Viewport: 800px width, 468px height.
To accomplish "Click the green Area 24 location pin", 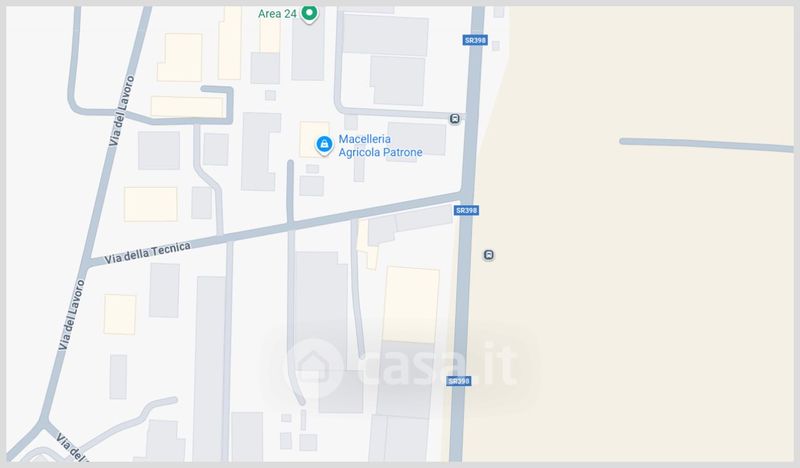I will pyautogui.click(x=309, y=13).
